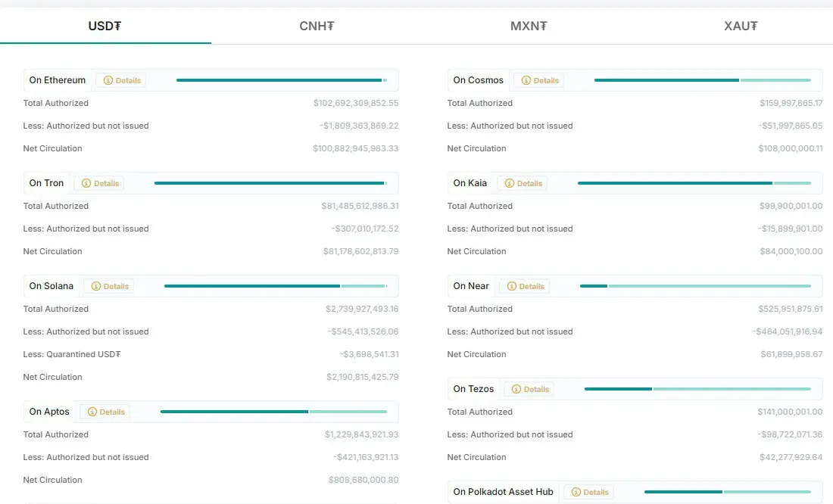The image size is (833, 504).
Task: Switch to the CNH₮ tab
Action: [x=317, y=26]
